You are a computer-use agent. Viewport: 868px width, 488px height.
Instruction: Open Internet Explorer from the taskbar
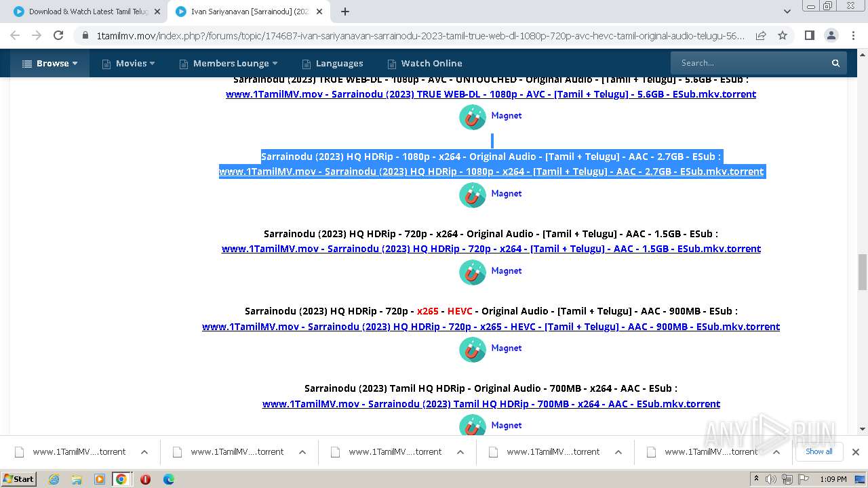[54, 479]
